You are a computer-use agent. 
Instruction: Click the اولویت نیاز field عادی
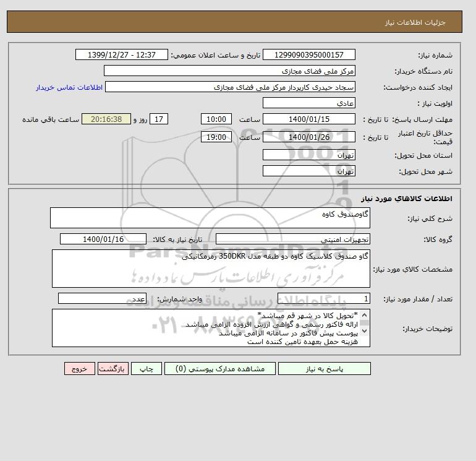(x=308, y=103)
